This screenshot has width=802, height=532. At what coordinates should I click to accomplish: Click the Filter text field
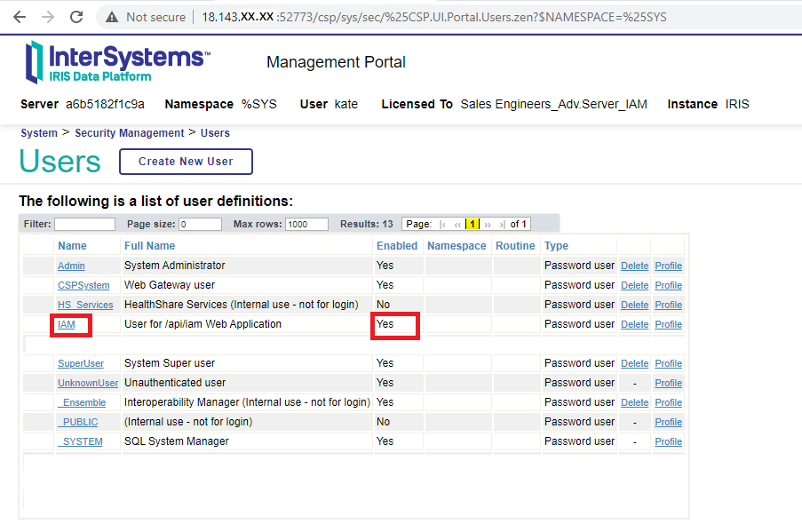click(x=84, y=224)
